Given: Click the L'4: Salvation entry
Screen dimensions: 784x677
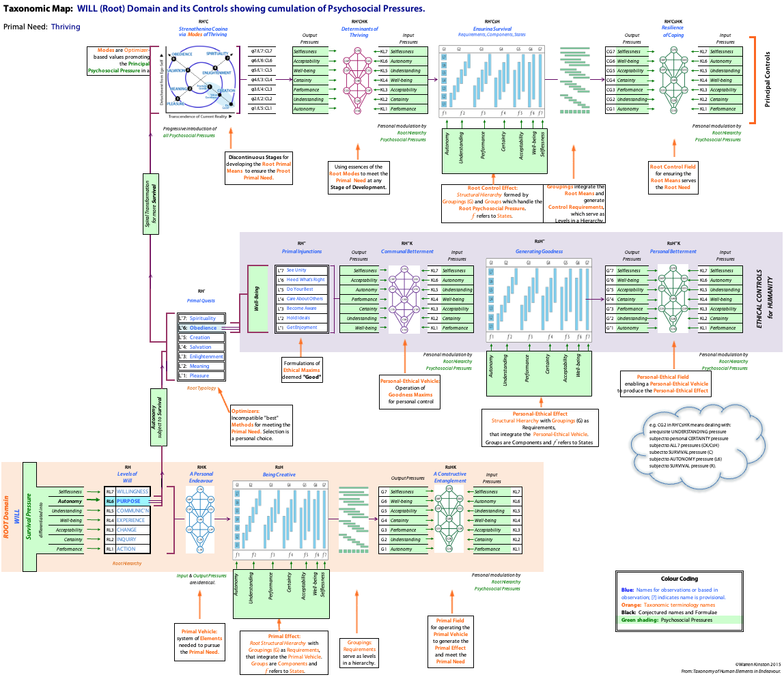Looking at the screenshot, I should point(202,347).
